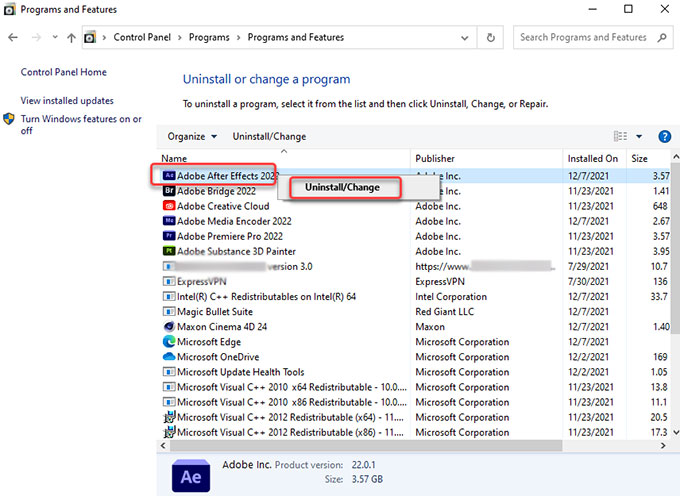Click the Intel Corporation publisher cell

click(x=451, y=297)
